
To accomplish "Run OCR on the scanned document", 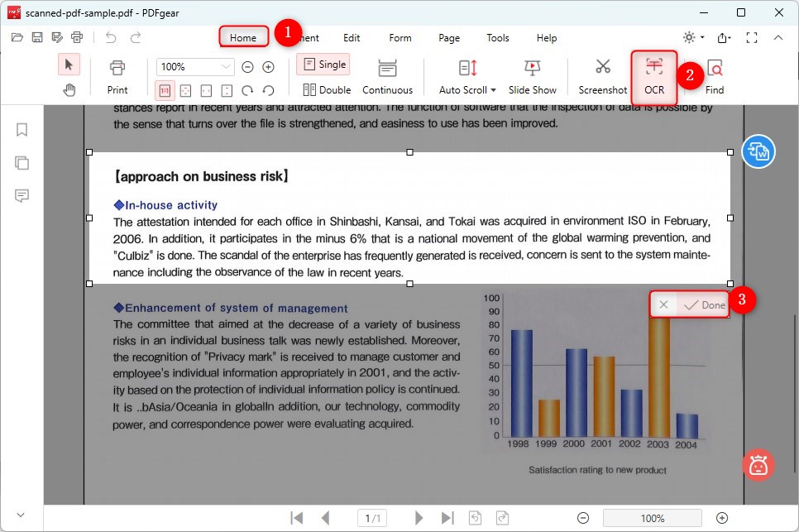I will coord(654,77).
